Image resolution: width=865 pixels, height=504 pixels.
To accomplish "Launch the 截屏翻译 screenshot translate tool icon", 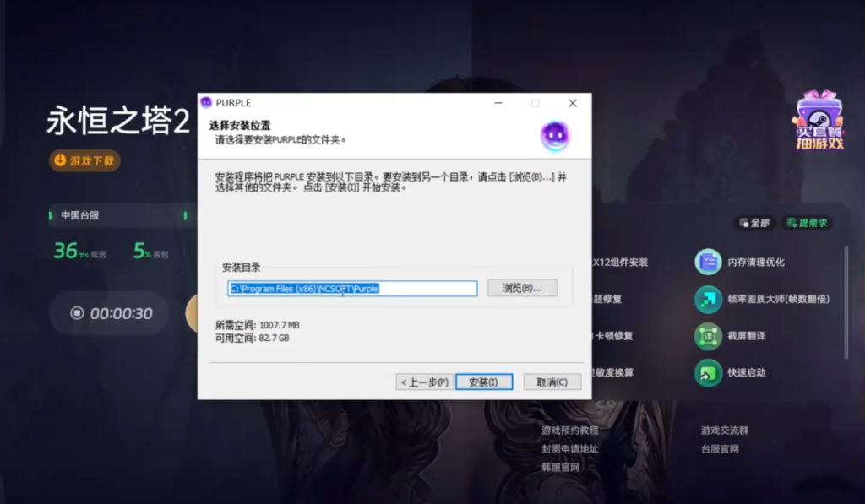I will click(x=708, y=335).
